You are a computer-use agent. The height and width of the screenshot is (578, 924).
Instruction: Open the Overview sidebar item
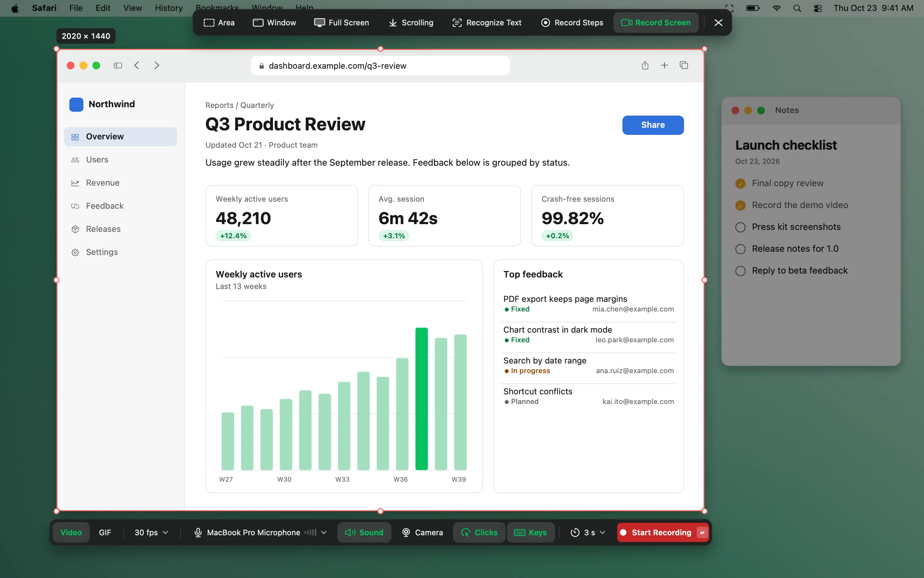pos(121,136)
